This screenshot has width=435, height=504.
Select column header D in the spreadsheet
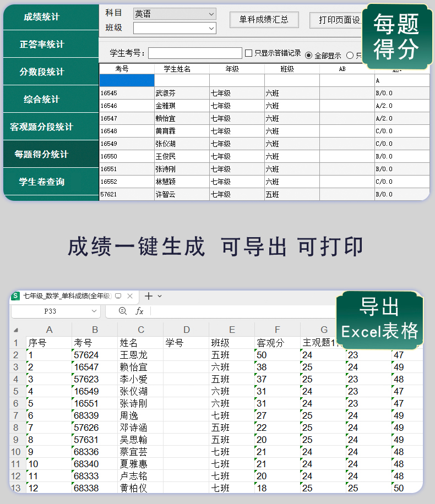(186, 330)
